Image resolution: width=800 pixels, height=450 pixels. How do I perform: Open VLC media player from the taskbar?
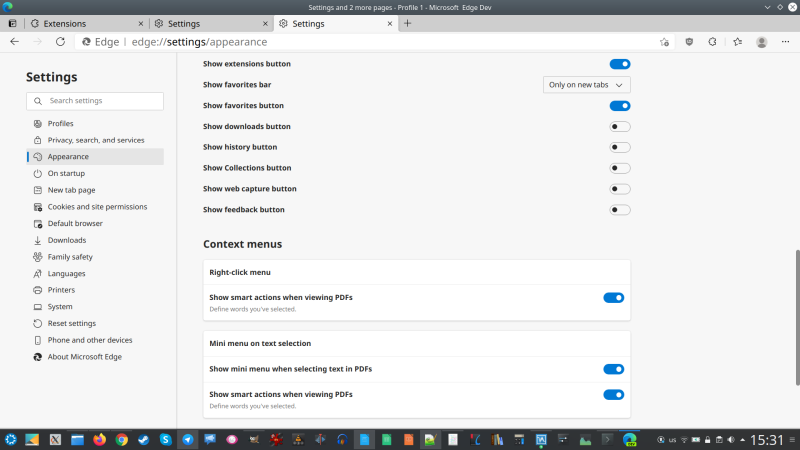[298, 439]
